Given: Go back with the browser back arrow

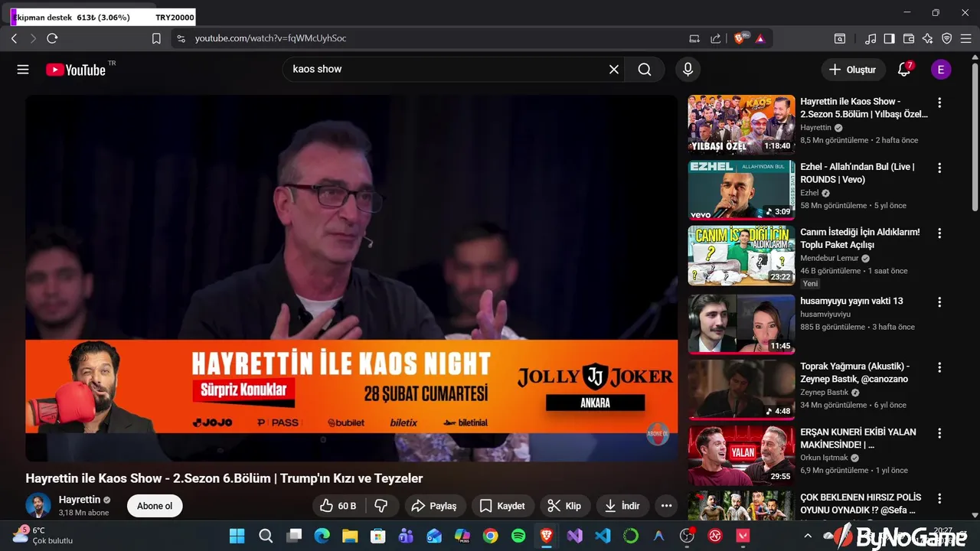Looking at the screenshot, I should coord(14,38).
